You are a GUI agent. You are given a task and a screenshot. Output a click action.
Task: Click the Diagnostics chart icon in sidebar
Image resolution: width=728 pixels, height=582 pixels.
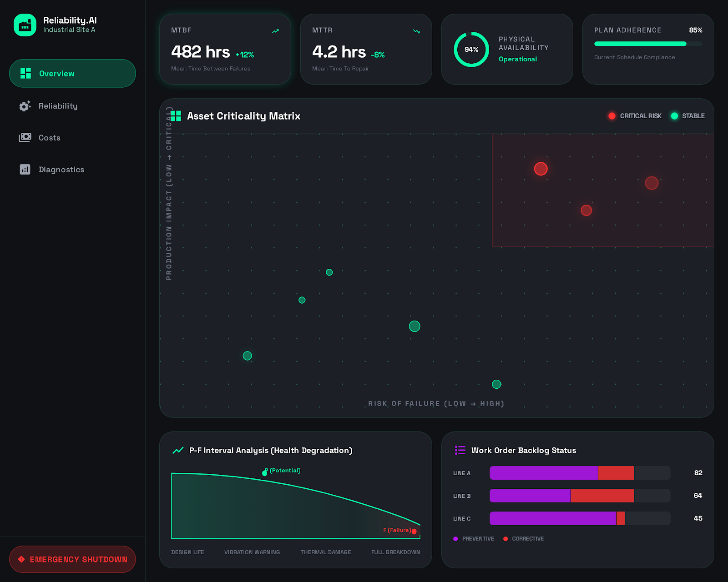pyautogui.click(x=25, y=170)
